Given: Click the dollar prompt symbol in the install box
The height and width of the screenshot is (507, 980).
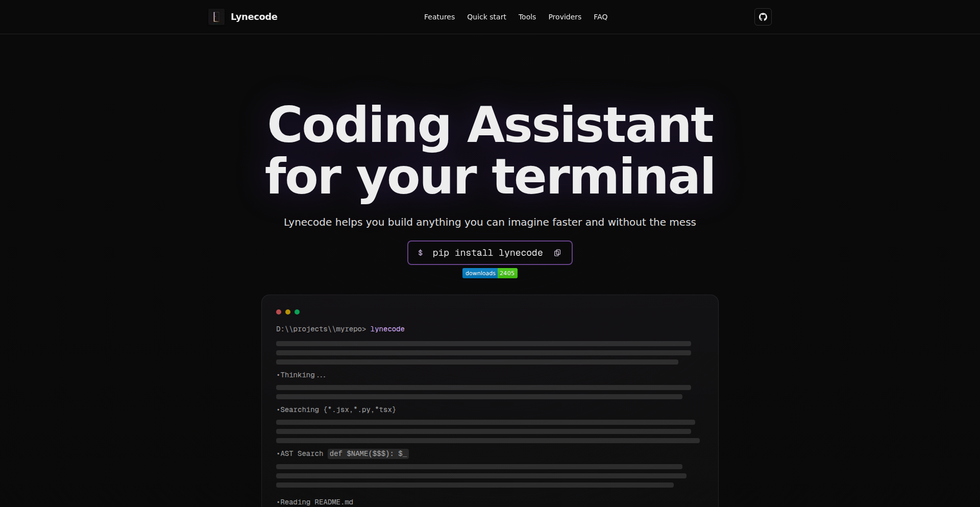Looking at the screenshot, I should pos(420,253).
